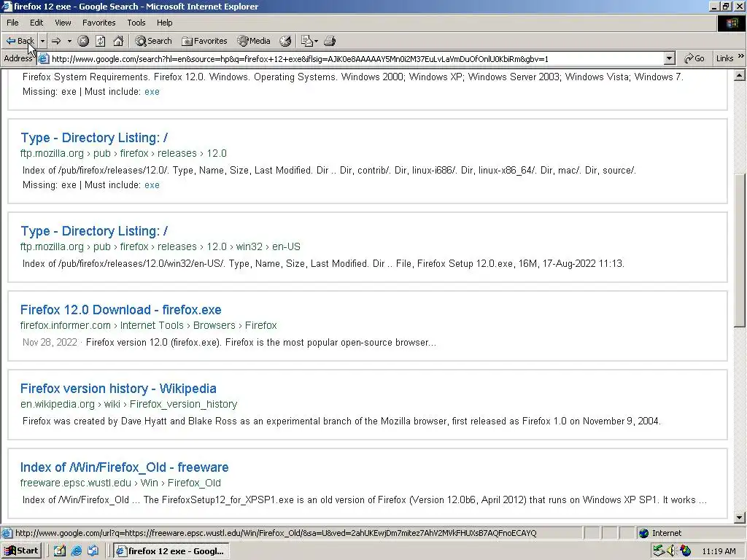Screen dimensions: 747x560
Task: Click the third quick launch icon before taskbar button
Action: click(93, 551)
